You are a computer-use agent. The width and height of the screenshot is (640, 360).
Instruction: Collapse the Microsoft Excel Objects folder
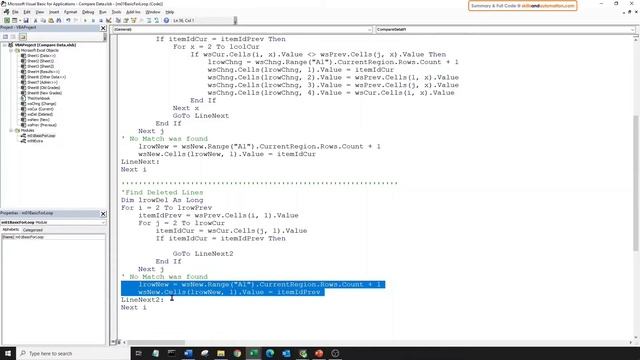(11, 51)
